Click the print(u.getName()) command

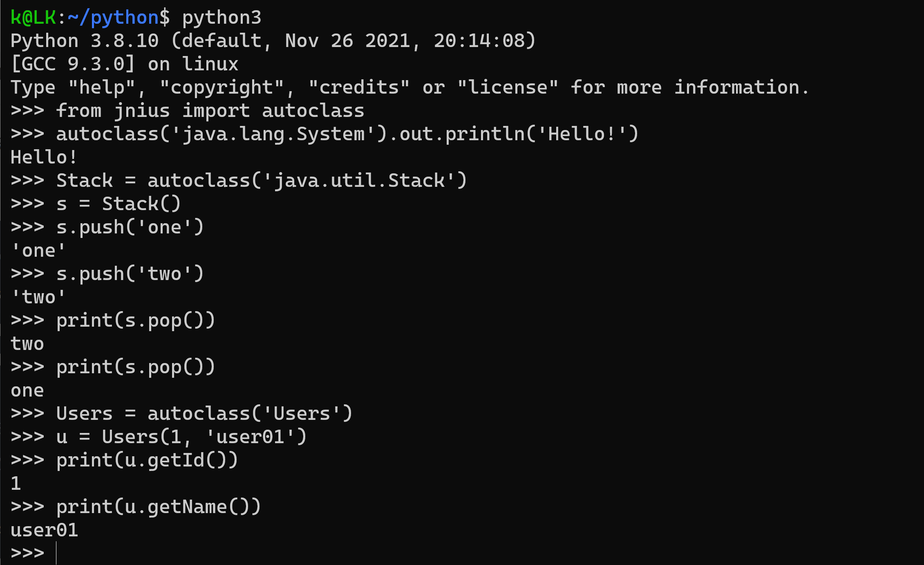click(x=159, y=507)
